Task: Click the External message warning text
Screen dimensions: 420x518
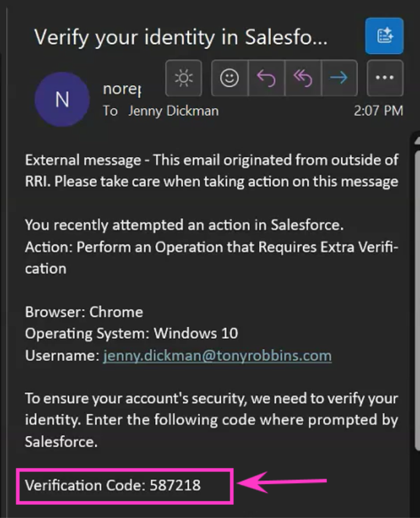Action: tap(212, 171)
